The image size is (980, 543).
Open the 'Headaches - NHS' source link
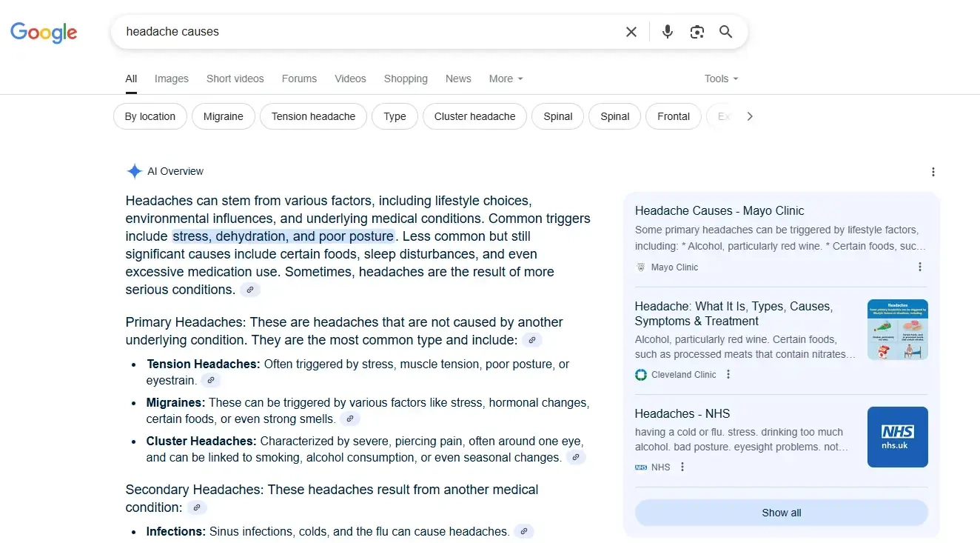[x=682, y=413]
